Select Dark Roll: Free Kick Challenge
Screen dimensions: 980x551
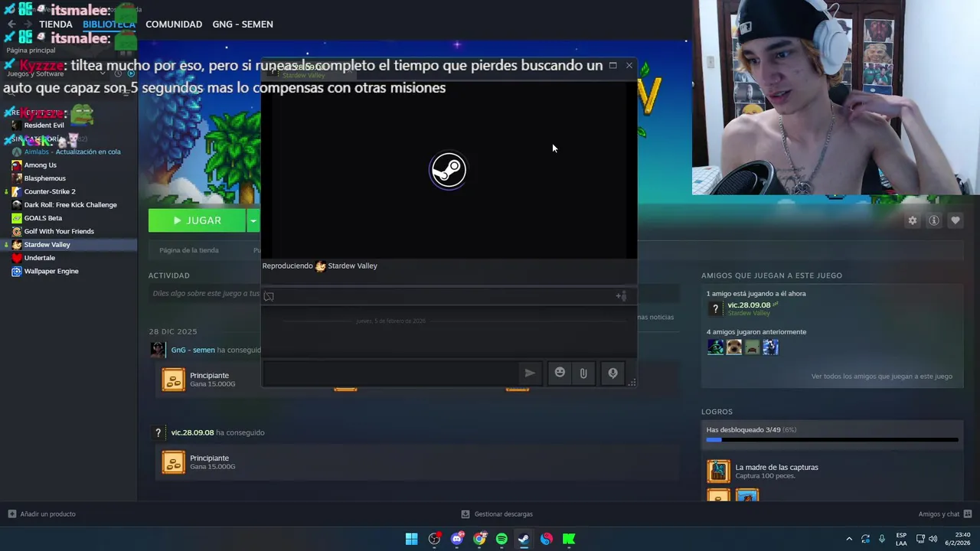tap(70, 205)
